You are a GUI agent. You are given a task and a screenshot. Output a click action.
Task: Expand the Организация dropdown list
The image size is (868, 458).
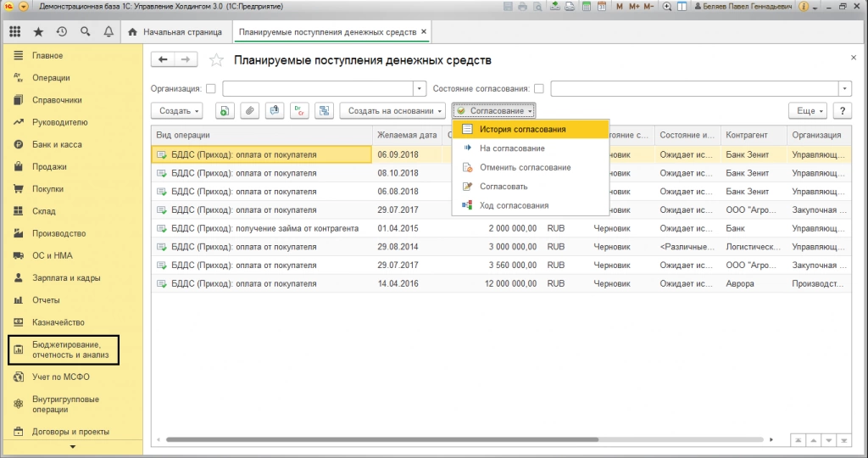click(420, 88)
